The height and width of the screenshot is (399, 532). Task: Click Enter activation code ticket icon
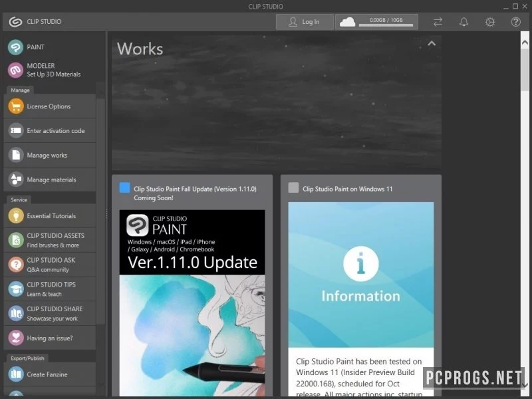point(15,130)
